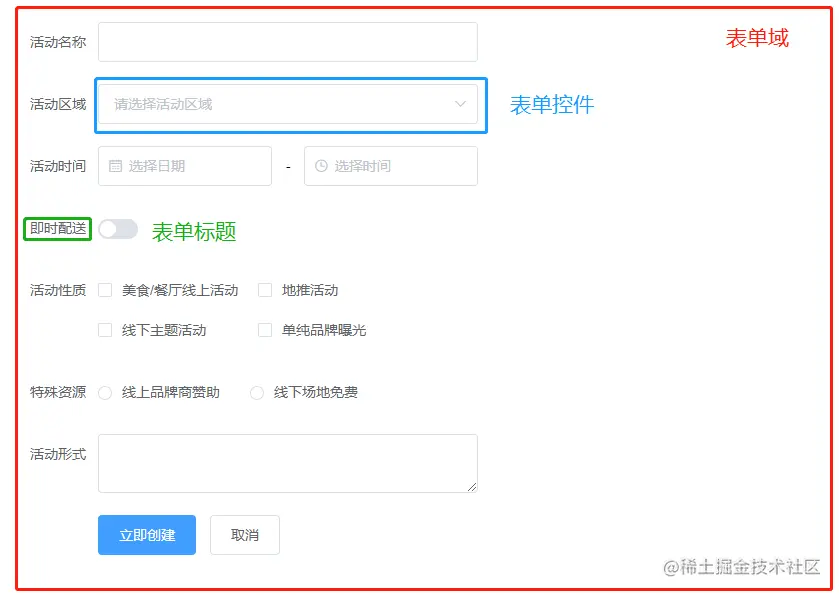Check the 单纯品牌曝光 checkbox
Image resolution: width=839 pixels, height=595 pixels.
(x=265, y=330)
